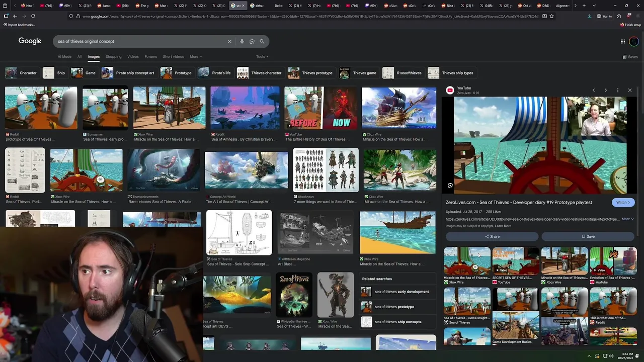The image size is (644, 362).
Task: Switch to the Videos tab
Action: point(133,57)
